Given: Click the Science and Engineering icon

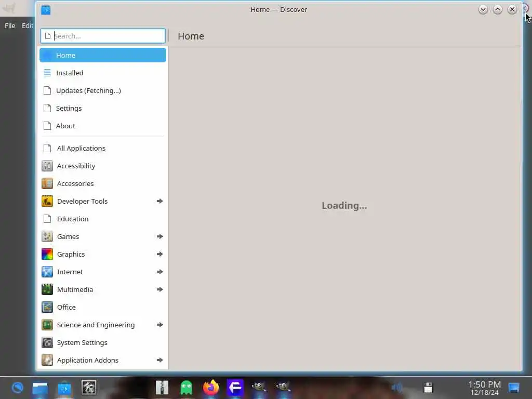Looking at the screenshot, I should click(47, 325).
